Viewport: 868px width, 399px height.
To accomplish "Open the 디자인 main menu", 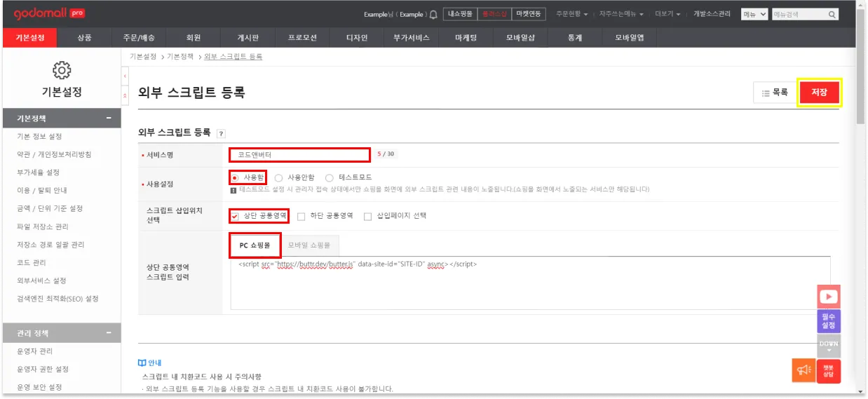I will tap(357, 38).
